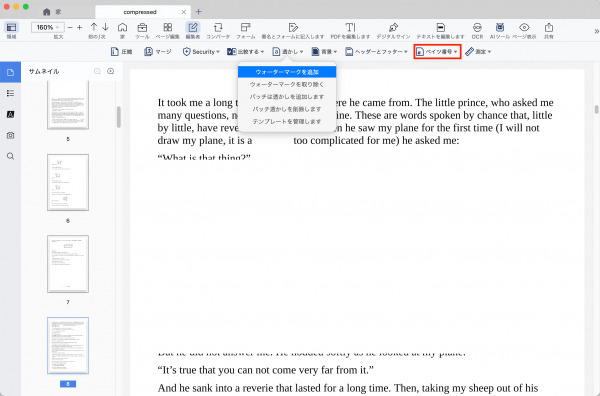Open the AI tools (AIツール) icon
600x396 pixels.
tap(500, 28)
